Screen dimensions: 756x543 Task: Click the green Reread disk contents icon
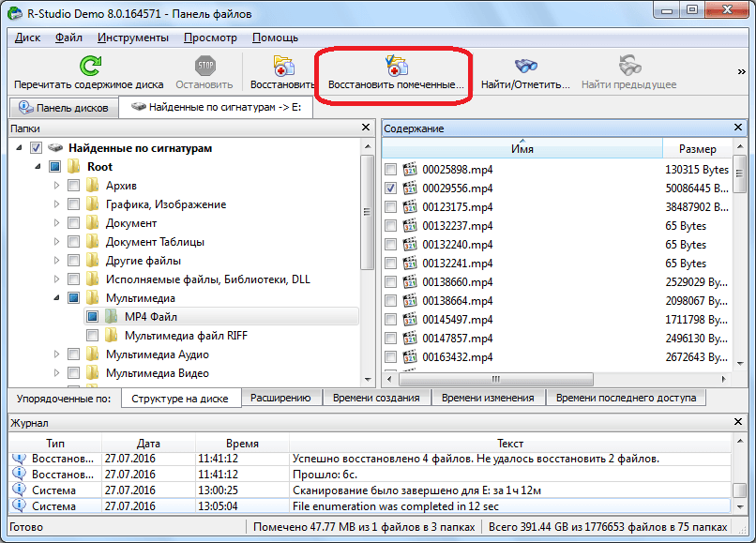coord(89,66)
